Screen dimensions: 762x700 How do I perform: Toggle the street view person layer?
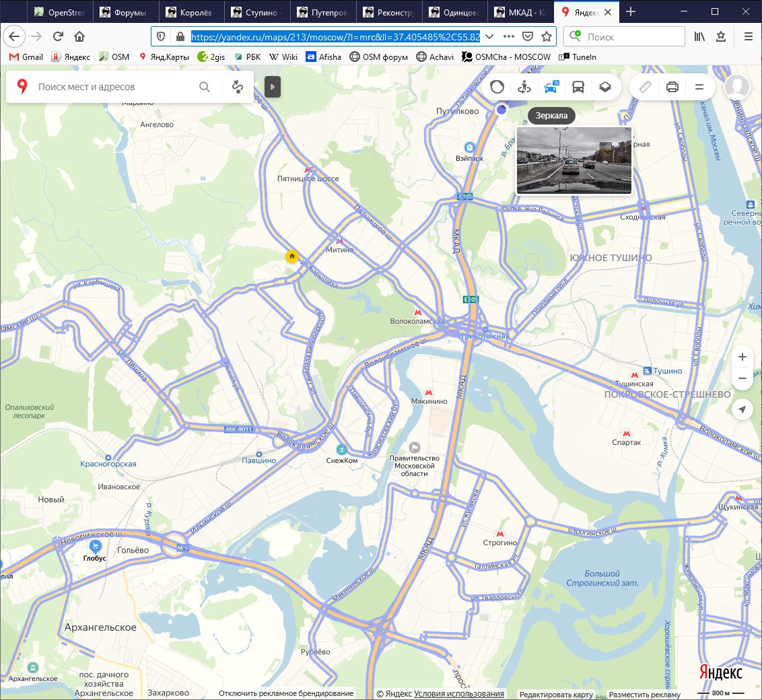point(524,87)
